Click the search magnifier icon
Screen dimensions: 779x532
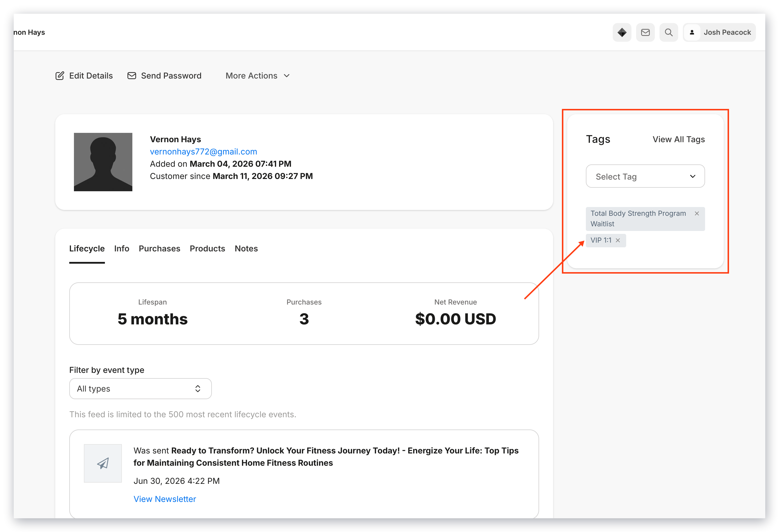click(x=668, y=32)
